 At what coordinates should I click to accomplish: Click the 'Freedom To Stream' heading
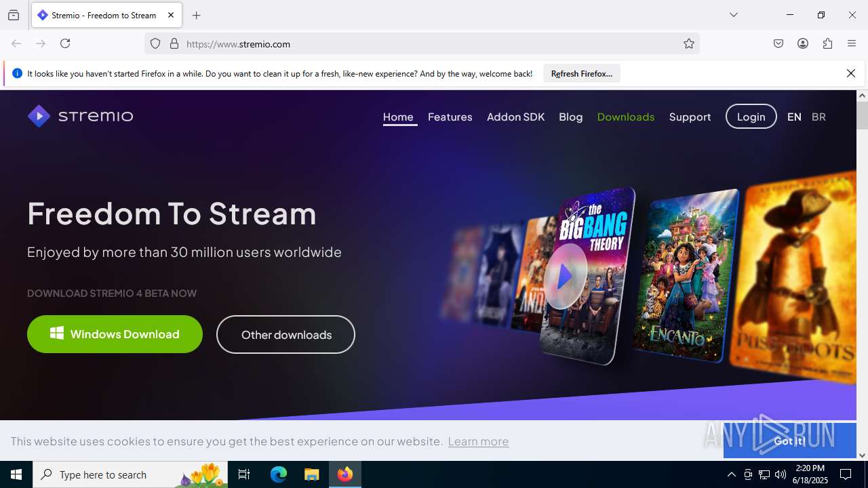pos(172,213)
